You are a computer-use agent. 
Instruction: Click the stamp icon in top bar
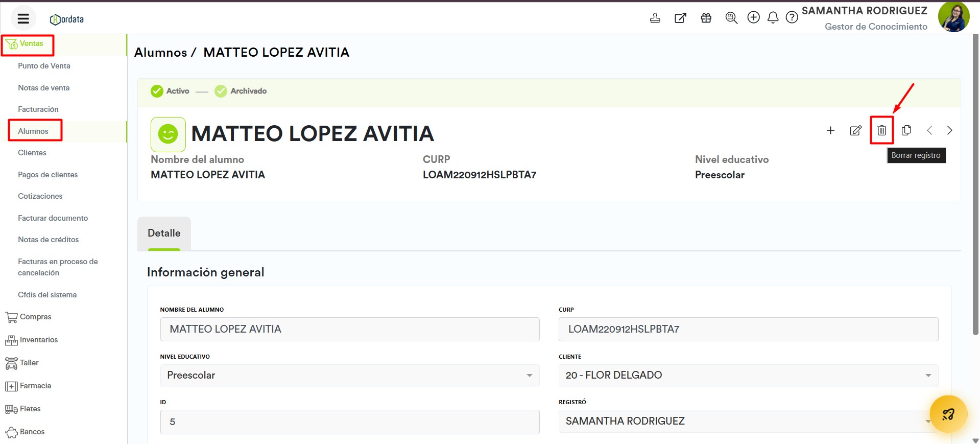pyautogui.click(x=655, y=18)
